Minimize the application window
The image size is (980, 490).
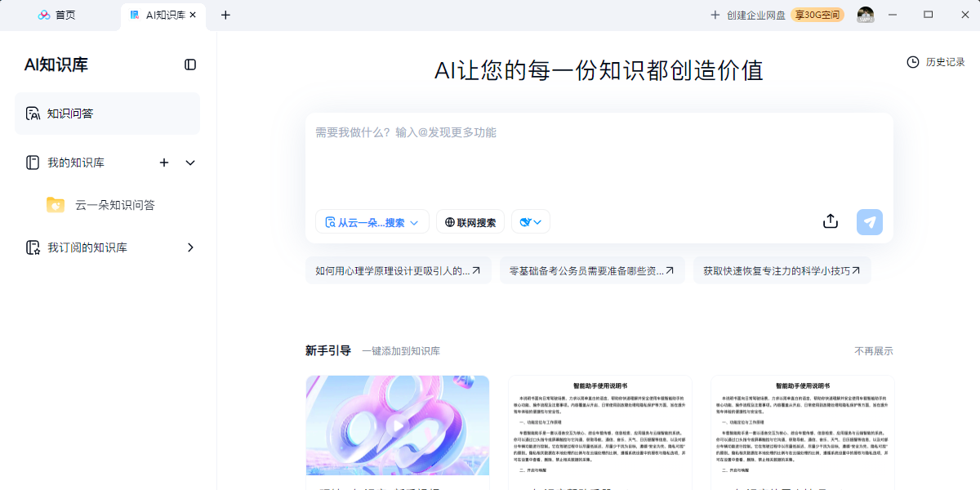893,15
